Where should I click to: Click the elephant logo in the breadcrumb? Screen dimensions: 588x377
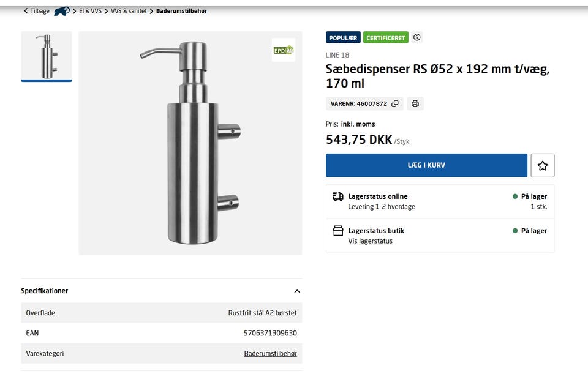[x=61, y=11]
